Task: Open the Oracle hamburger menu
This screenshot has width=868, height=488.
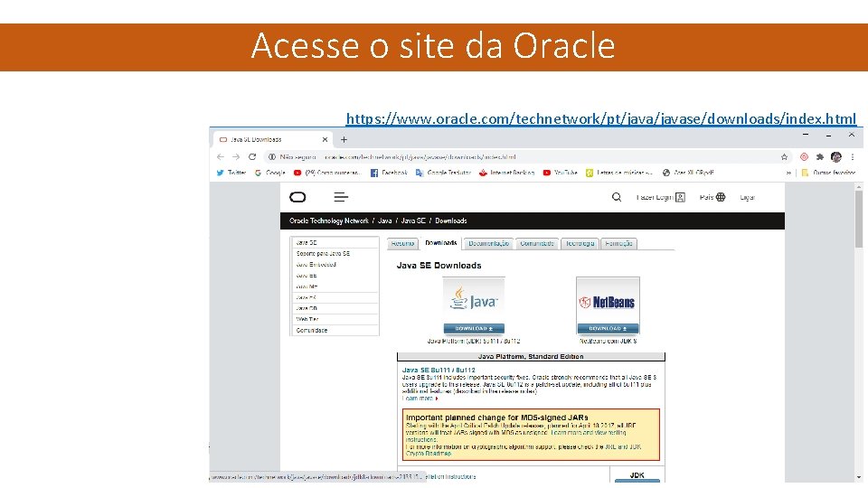Action: coord(341,197)
